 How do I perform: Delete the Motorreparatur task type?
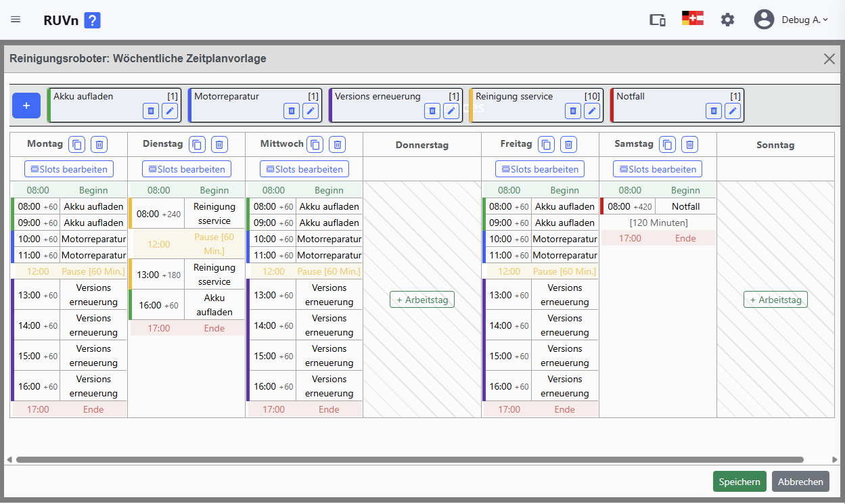(x=292, y=111)
